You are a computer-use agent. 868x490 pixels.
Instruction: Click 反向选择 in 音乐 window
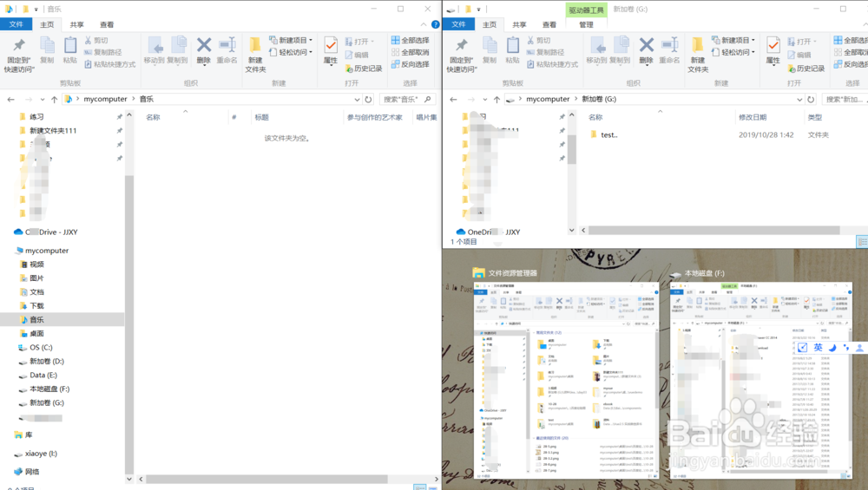pos(411,64)
